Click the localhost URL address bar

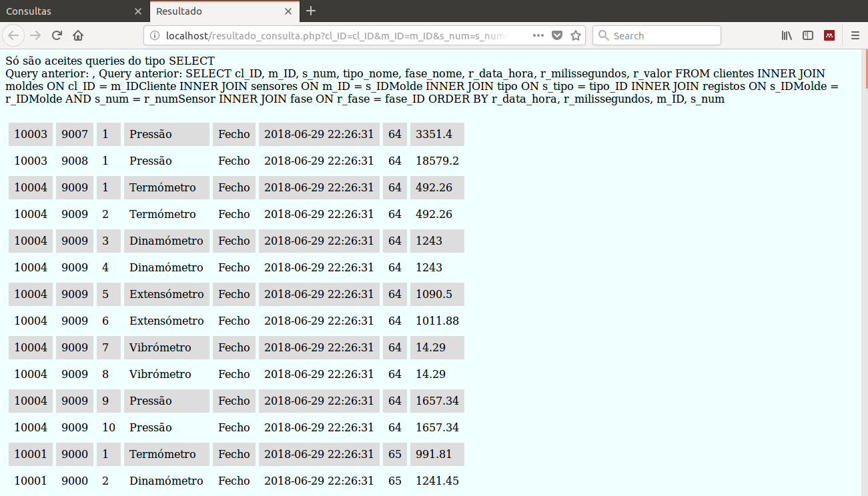337,35
